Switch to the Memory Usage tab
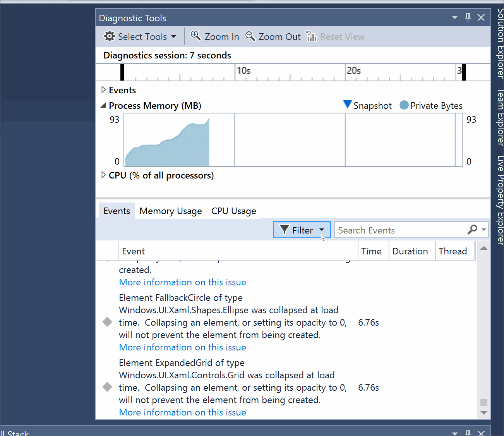The image size is (504, 436). [171, 211]
